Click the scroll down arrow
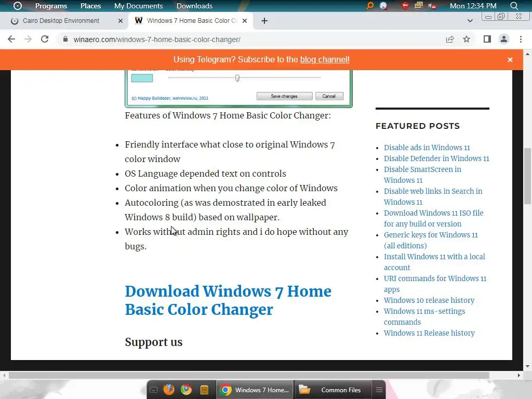Image resolution: width=532 pixels, height=399 pixels. 527,366
